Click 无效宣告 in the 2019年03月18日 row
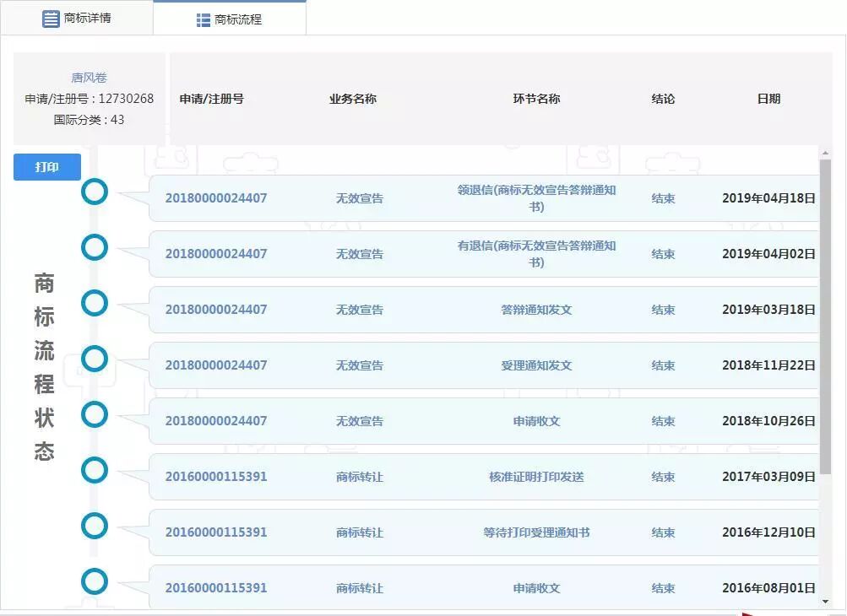The height and width of the screenshot is (616, 847). point(360,310)
